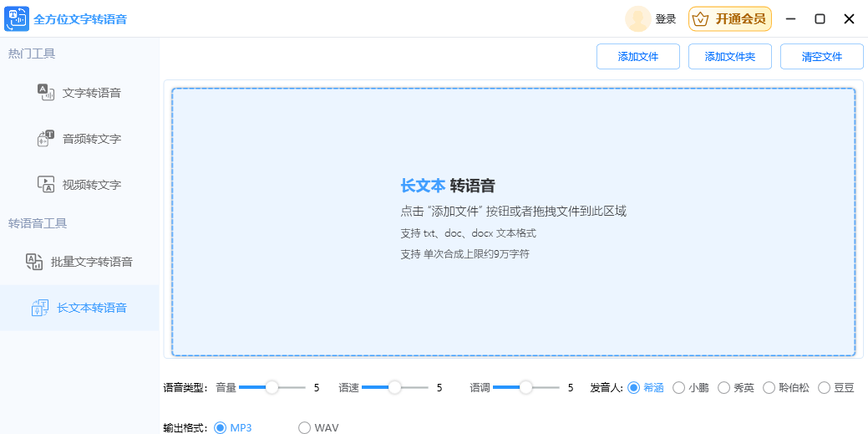
Task: Click the 音量 volume slider handle
Action: pos(272,387)
